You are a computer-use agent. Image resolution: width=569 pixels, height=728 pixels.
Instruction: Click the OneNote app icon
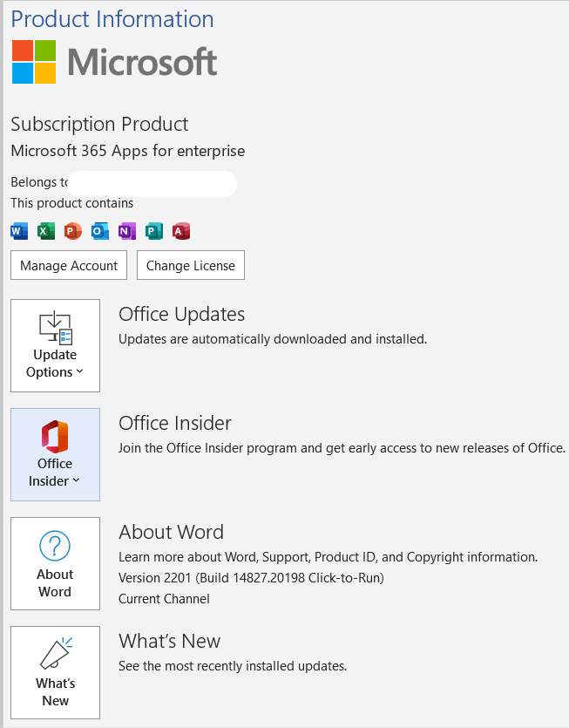(126, 231)
